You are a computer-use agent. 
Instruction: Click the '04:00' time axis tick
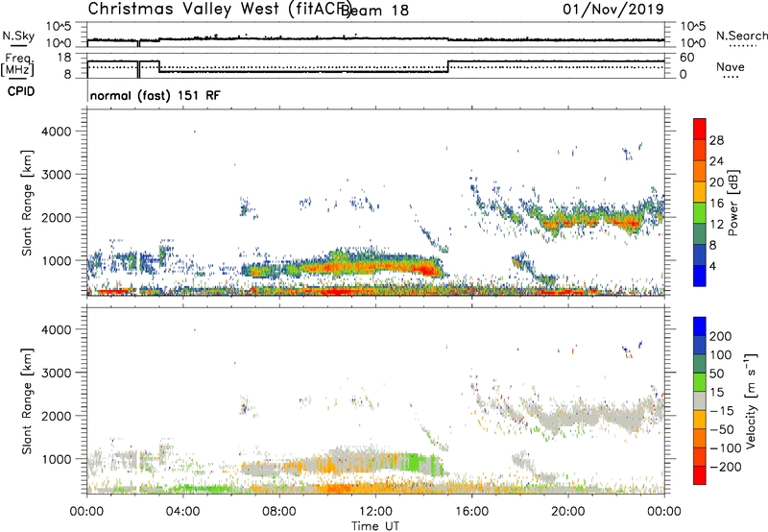point(183,512)
